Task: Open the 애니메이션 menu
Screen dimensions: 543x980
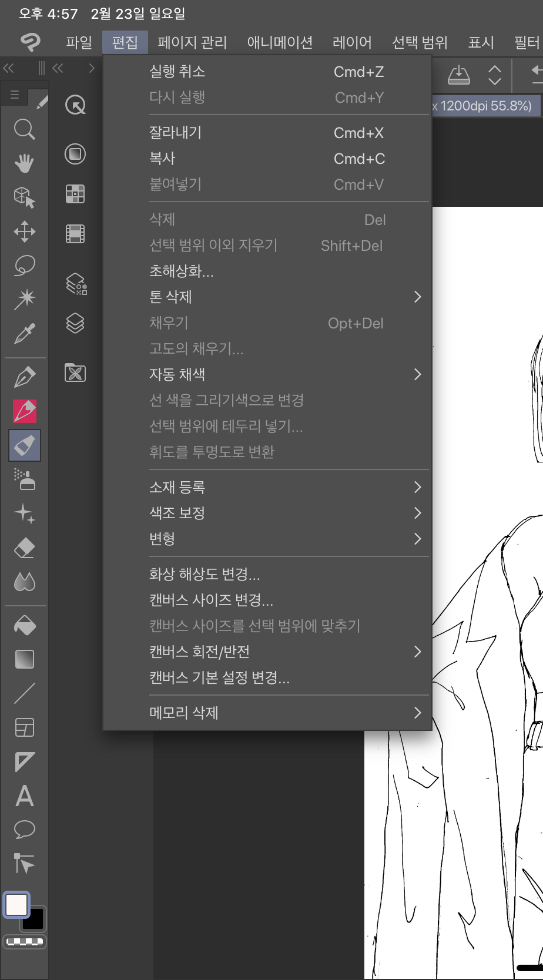Action: [280, 42]
